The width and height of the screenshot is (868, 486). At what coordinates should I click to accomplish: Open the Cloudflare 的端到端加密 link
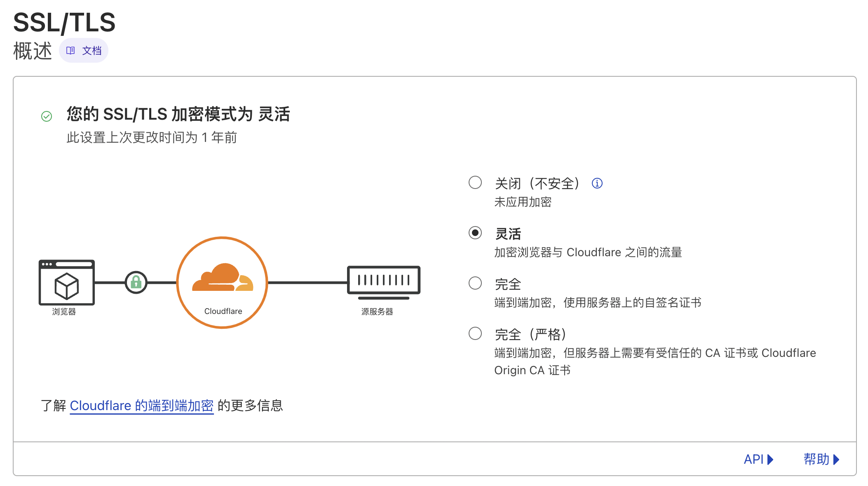click(142, 406)
